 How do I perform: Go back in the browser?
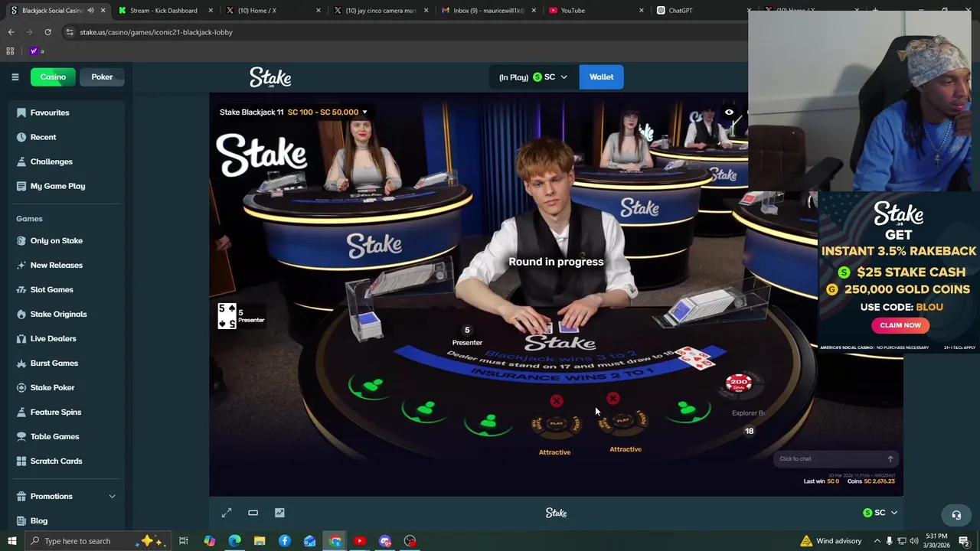pos(11,32)
